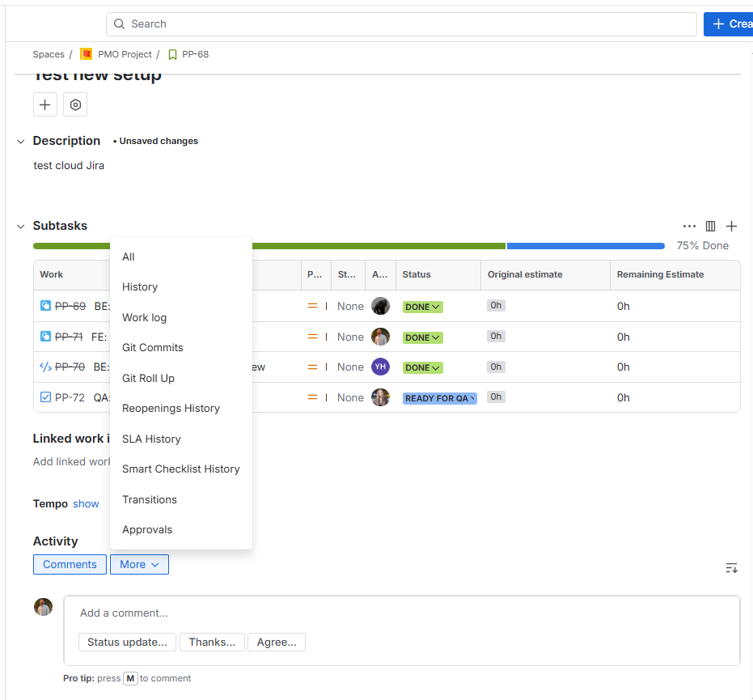Open the apps hexagon icon below the title
753x700 pixels.
pos(75,104)
